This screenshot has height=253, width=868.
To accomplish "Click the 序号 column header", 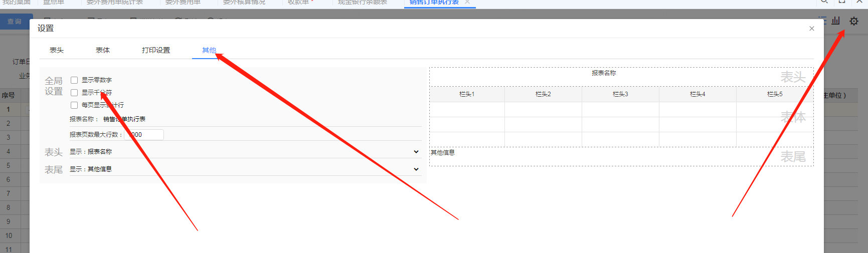I will coord(8,95).
